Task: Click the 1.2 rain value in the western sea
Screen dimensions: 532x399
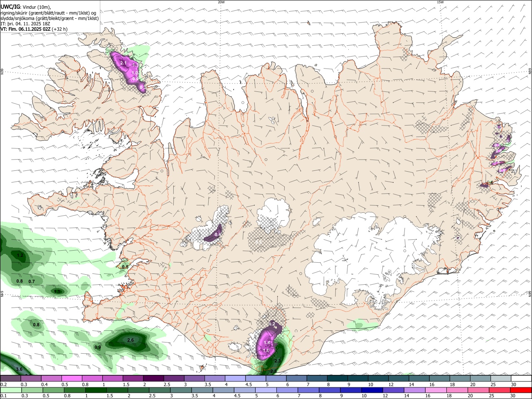Action: click(x=20, y=255)
